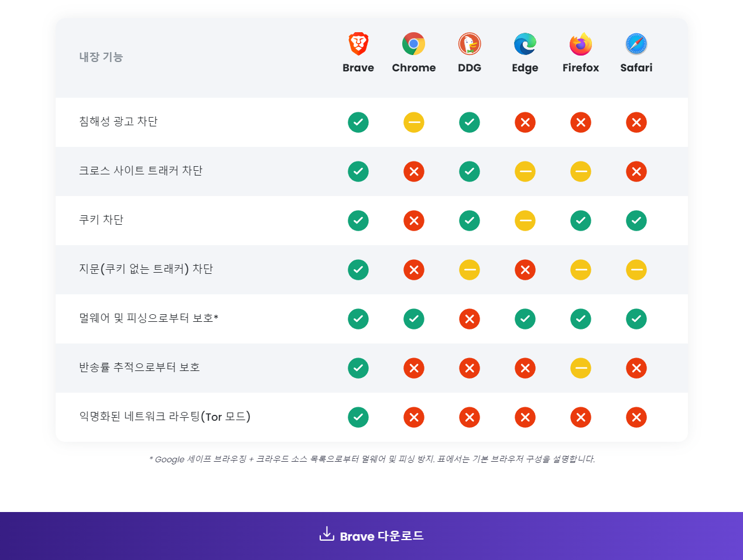Click Firefox's yellow mark for 반송률 추적 보호

581,368
